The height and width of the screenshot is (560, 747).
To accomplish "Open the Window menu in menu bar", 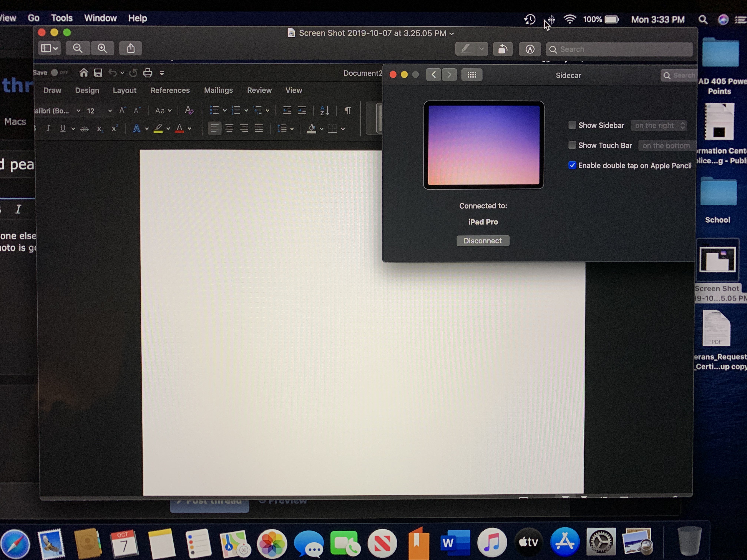I will [x=100, y=18].
